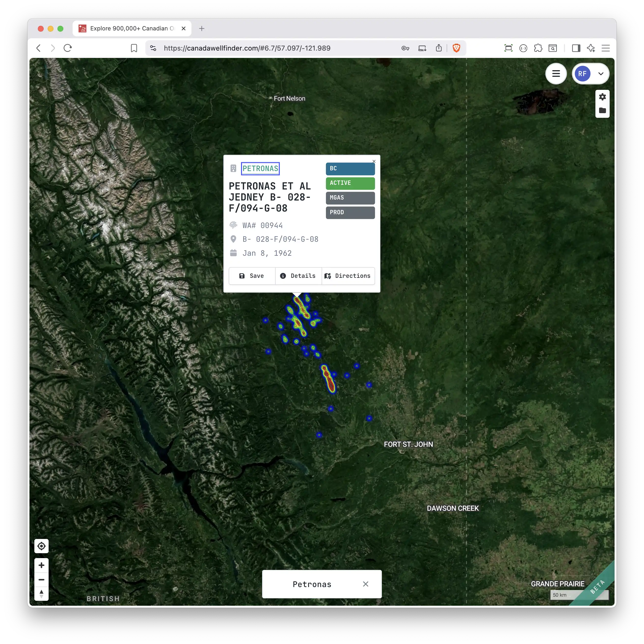The image size is (644, 644).
Task: Open the Leo AI sparkle icon
Action: click(591, 48)
